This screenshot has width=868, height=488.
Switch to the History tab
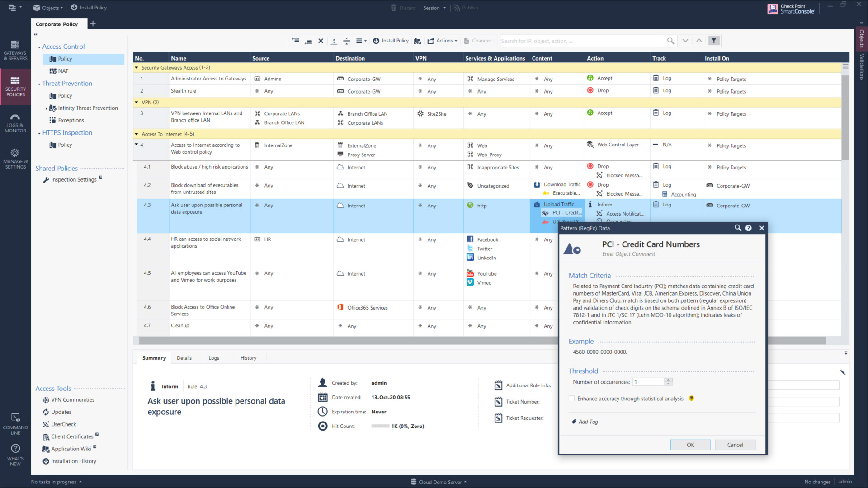coord(248,358)
